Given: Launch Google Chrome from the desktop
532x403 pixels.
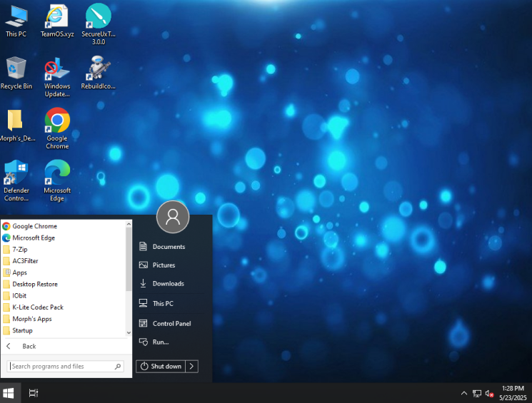Looking at the screenshot, I should pyautogui.click(x=57, y=129).
